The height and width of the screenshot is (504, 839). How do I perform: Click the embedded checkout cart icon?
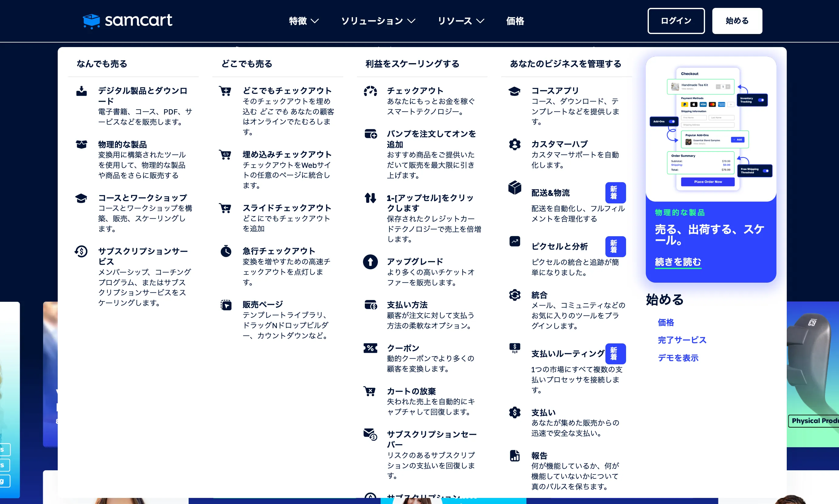(x=226, y=155)
